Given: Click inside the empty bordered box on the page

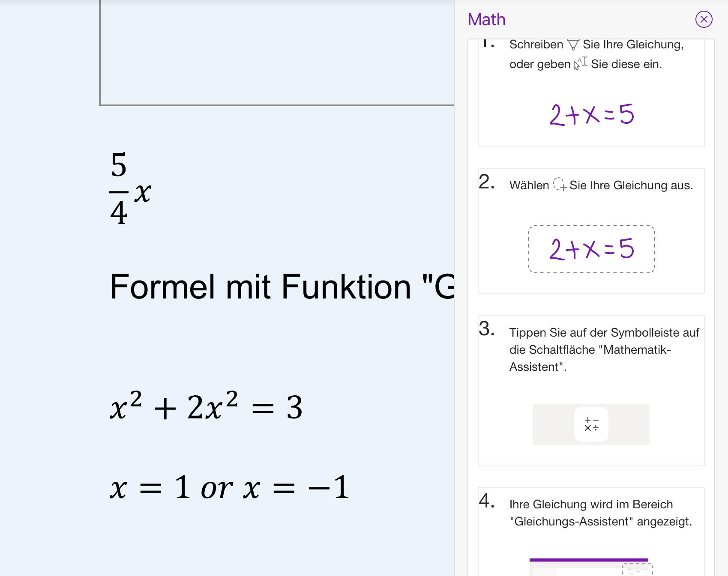Looking at the screenshot, I should pos(277,51).
